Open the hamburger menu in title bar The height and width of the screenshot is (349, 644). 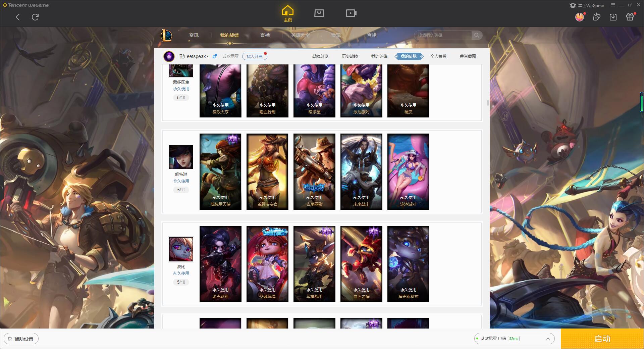(613, 5)
